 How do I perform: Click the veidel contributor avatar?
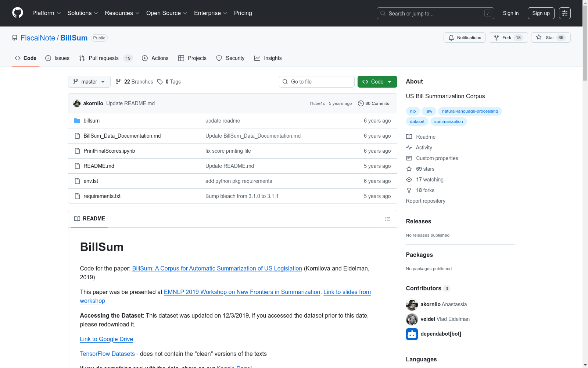pos(412,319)
